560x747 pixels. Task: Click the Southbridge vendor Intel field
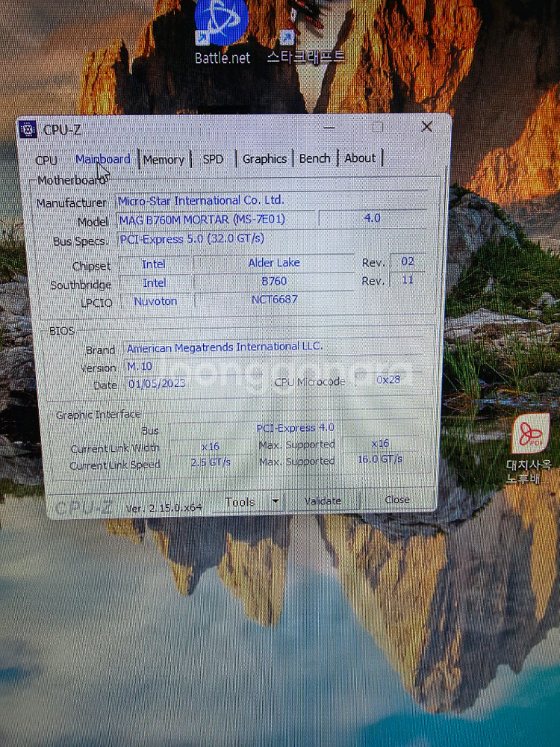[155, 283]
